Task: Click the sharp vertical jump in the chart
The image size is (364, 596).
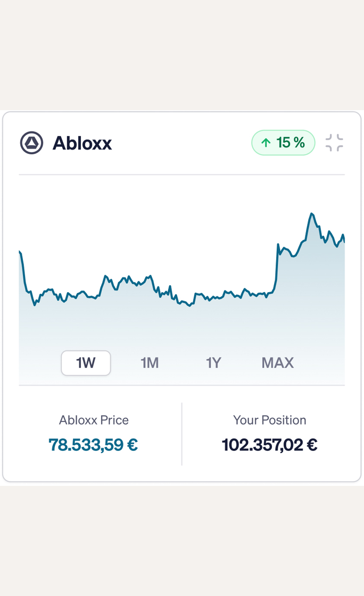Action: pyautogui.click(x=277, y=266)
